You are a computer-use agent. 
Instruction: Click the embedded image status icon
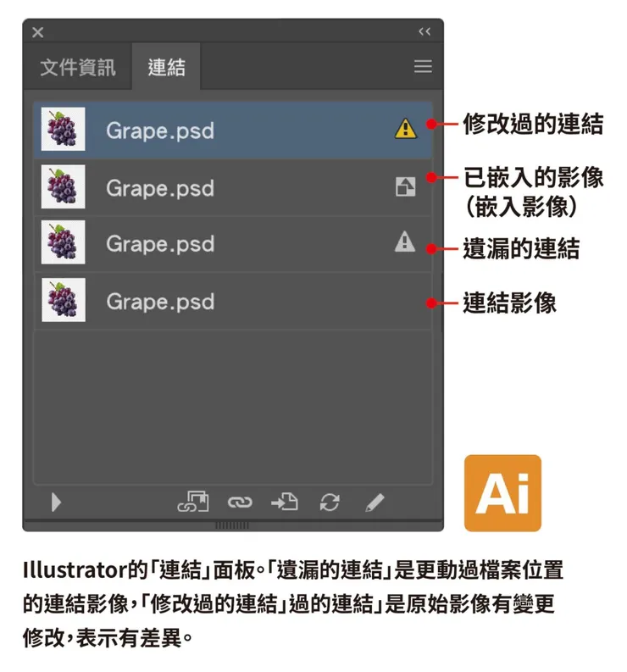coord(405,187)
